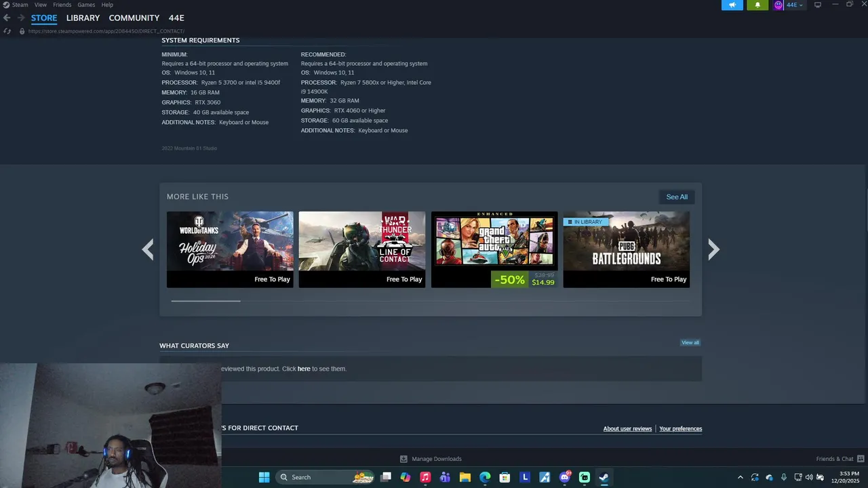Open War Thunder Line of Contact card
The width and height of the screenshot is (868, 488).
[x=362, y=249]
